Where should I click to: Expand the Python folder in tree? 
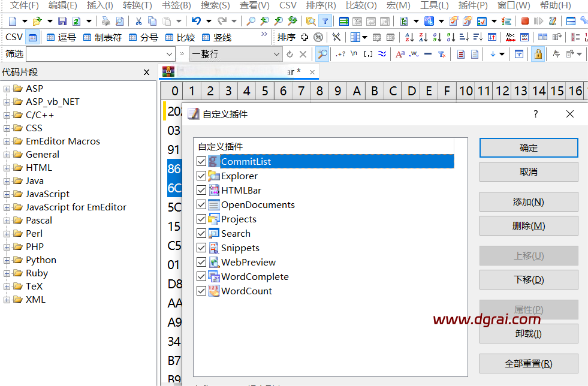pyautogui.click(x=7, y=260)
